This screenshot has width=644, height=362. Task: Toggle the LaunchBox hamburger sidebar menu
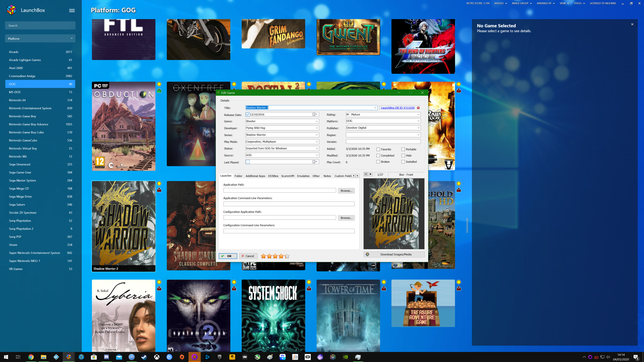[72, 11]
